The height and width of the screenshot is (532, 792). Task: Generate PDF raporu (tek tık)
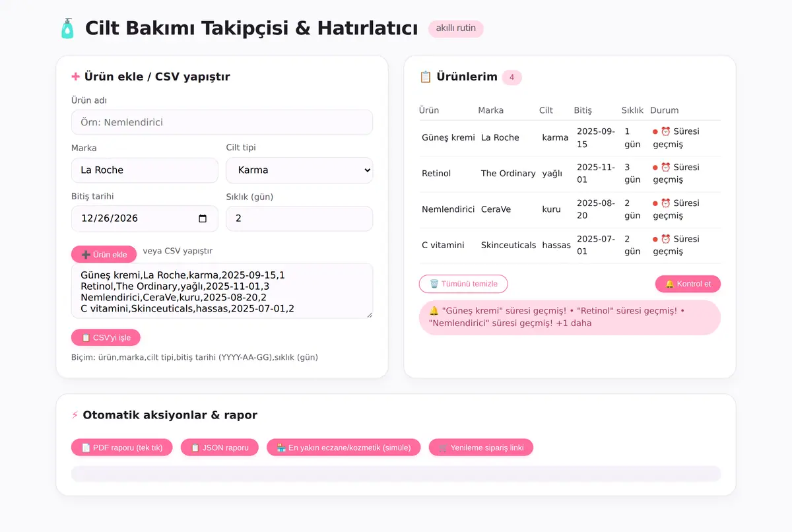point(121,448)
